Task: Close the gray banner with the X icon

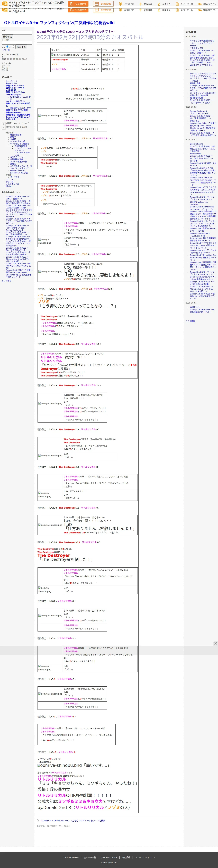Action: [x=216, y=643]
